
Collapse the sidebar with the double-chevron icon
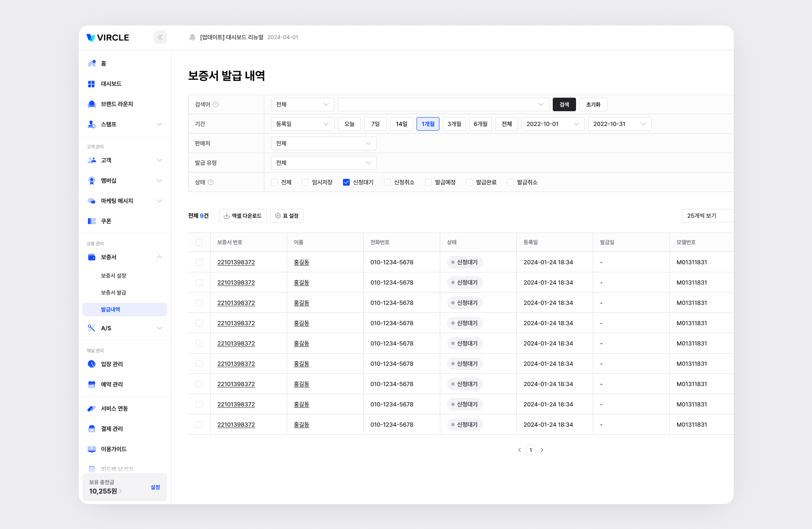(x=160, y=37)
